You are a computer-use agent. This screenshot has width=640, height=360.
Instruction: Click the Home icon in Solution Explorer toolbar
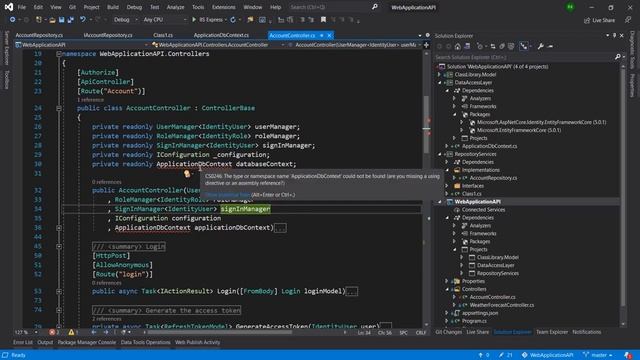[x=458, y=47]
